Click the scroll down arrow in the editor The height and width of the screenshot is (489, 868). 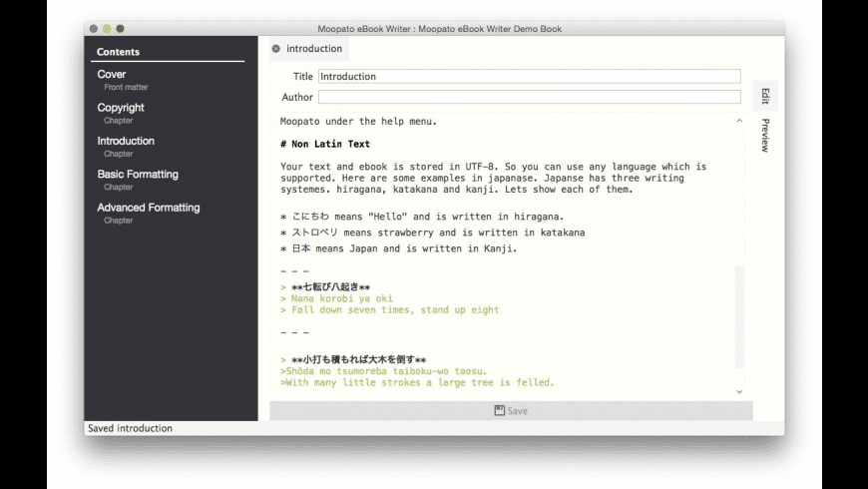(739, 392)
